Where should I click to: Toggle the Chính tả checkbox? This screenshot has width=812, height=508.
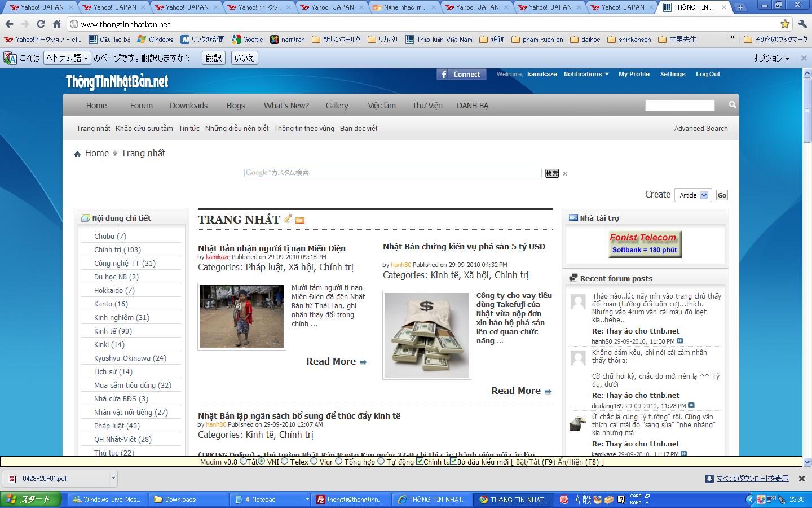420,461
